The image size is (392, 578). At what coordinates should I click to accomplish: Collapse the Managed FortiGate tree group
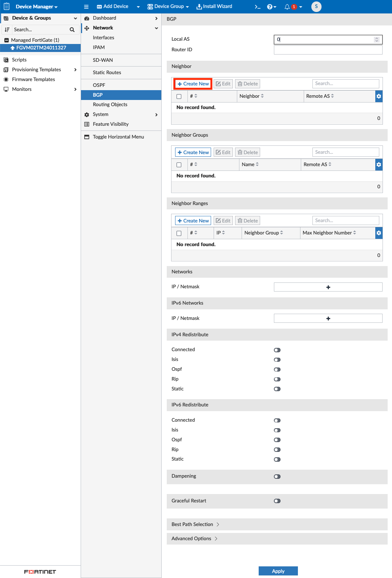click(x=7, y=40)
